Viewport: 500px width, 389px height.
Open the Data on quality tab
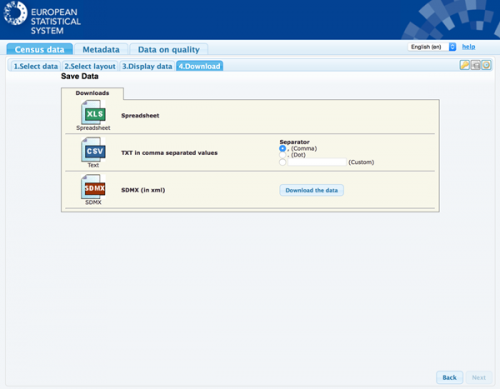[x=169, y=49]
